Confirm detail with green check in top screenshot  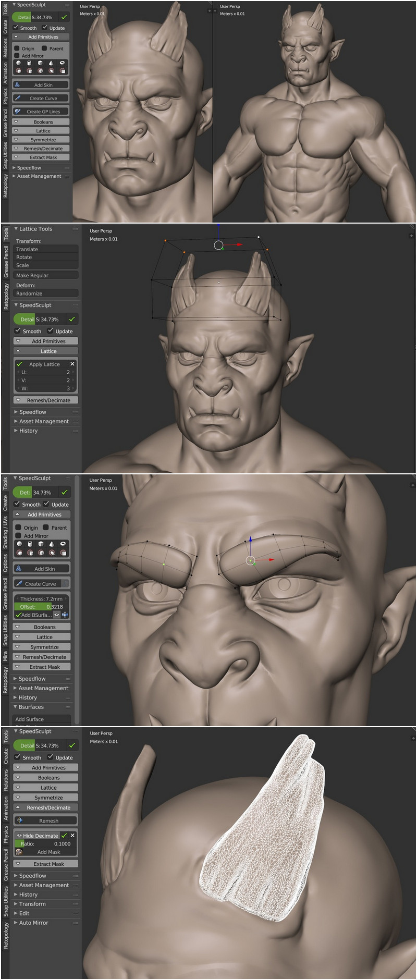point(64,17)
